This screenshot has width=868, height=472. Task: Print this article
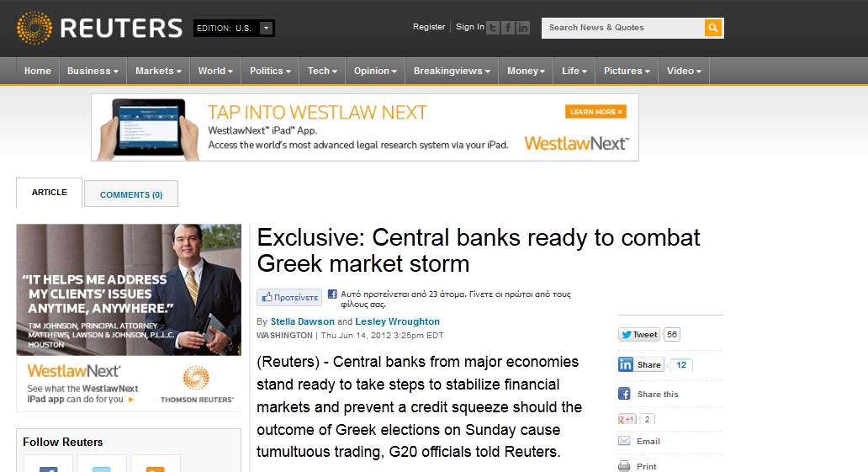pos(638,466)
